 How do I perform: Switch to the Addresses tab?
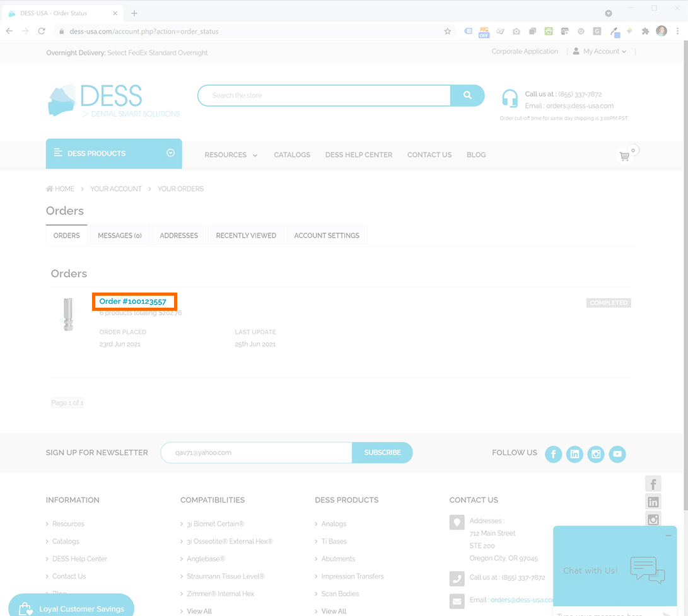pos(178,236)
